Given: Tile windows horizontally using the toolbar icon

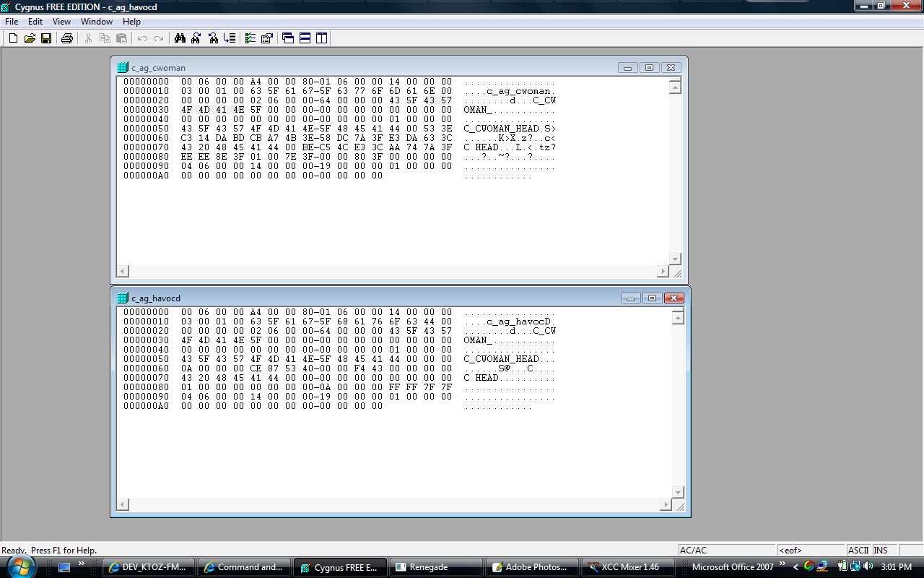Looking at the screenshot, I should 305,38.
